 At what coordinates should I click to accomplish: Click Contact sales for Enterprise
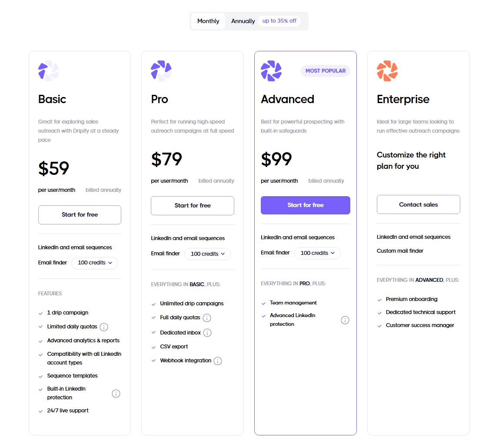418,204
